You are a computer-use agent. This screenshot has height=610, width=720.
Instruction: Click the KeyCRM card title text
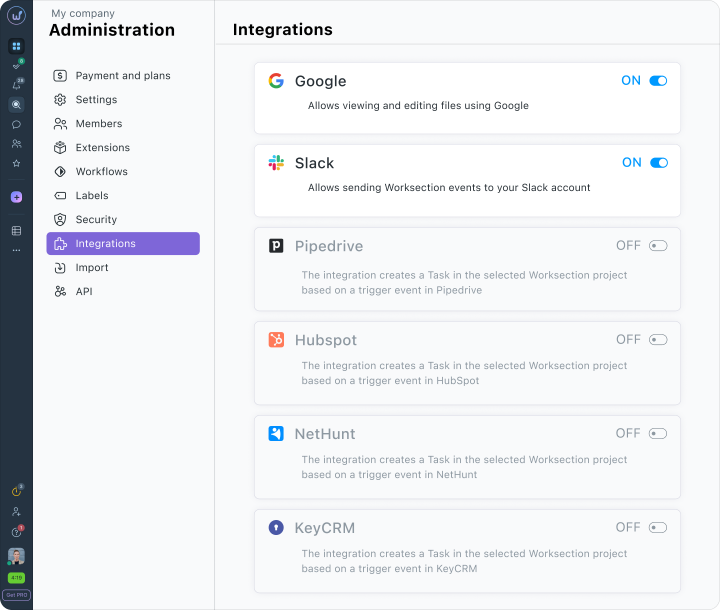325,528
